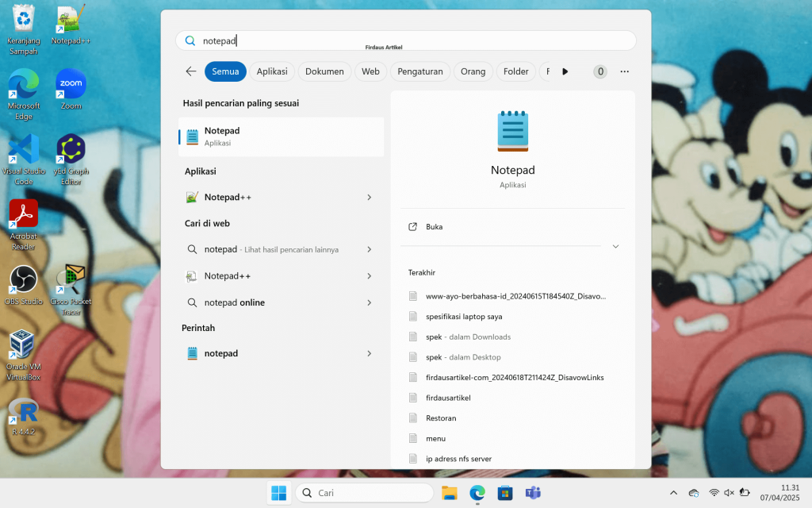Open the three-dot options menu
Viewport: 812px width, 508px height.
[x=625, y=71]
